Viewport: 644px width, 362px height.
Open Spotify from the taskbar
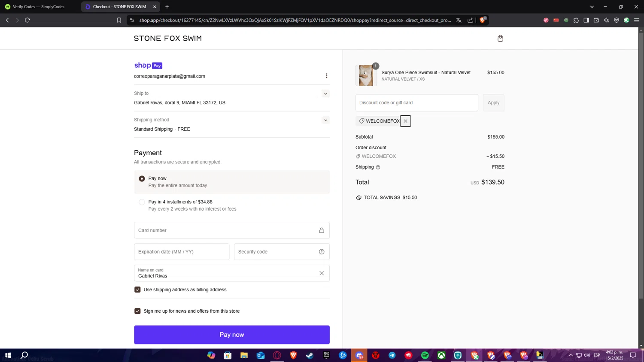click(425, 355)
